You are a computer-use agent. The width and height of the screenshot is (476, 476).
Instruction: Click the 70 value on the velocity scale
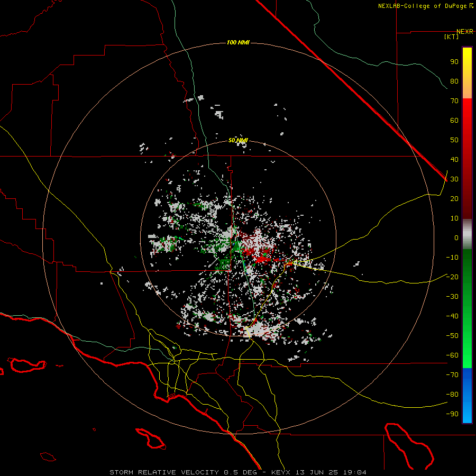point(454,101)
